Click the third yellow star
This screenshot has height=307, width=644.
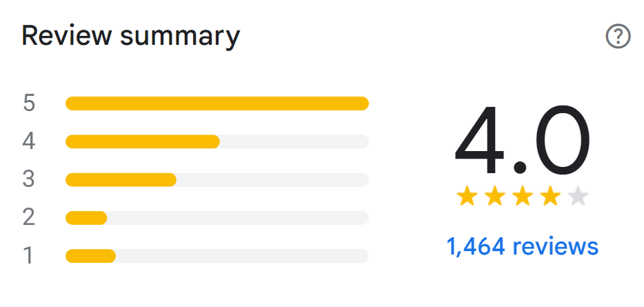(x=522, y=197)
